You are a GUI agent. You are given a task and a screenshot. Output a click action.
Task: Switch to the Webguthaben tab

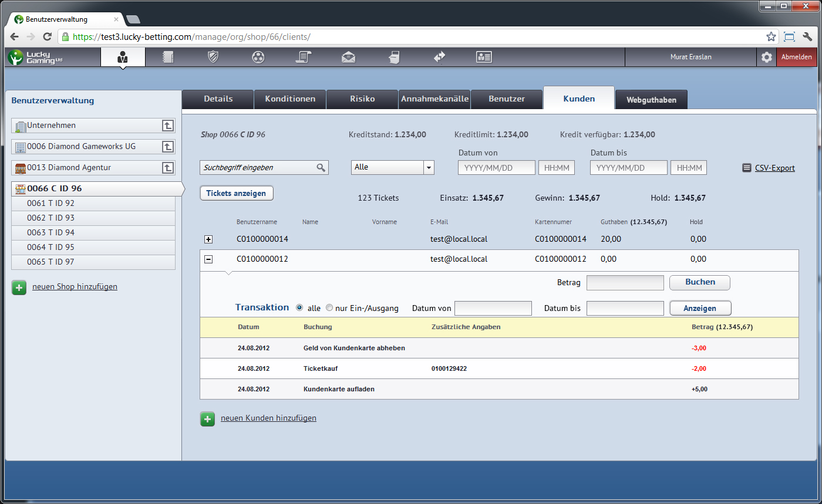[x=651, y=100]
